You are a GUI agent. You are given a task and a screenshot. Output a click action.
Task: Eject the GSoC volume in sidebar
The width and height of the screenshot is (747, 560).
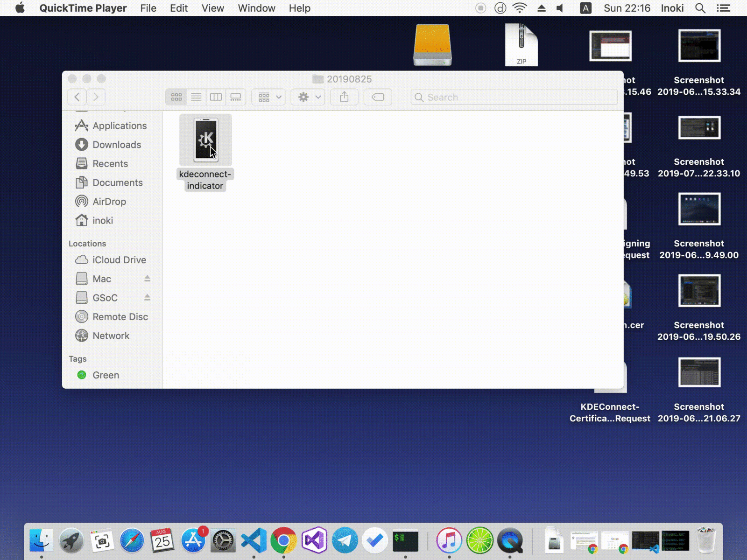click(x=147, y=297)
